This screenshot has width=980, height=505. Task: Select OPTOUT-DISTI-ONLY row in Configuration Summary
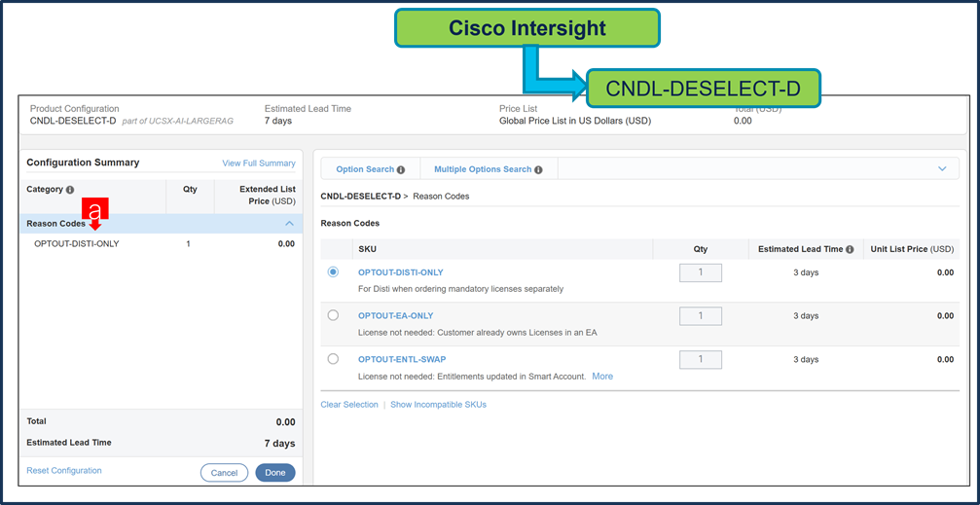(x=162, y=244)
